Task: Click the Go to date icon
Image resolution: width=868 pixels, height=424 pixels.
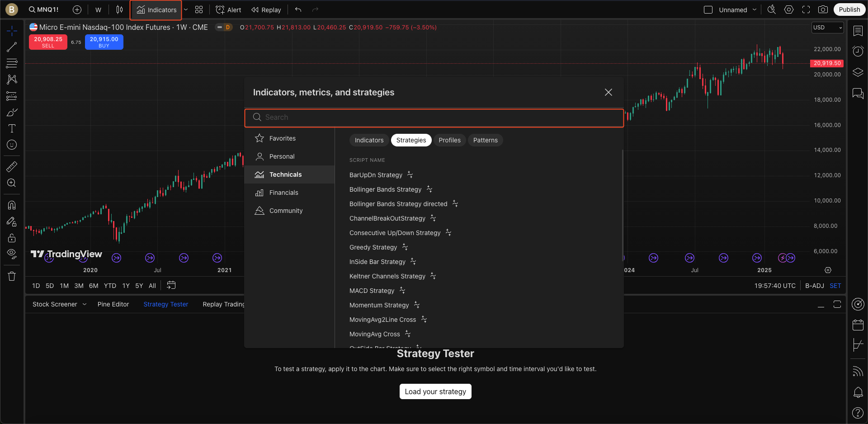Action: (x=171, y=285)
